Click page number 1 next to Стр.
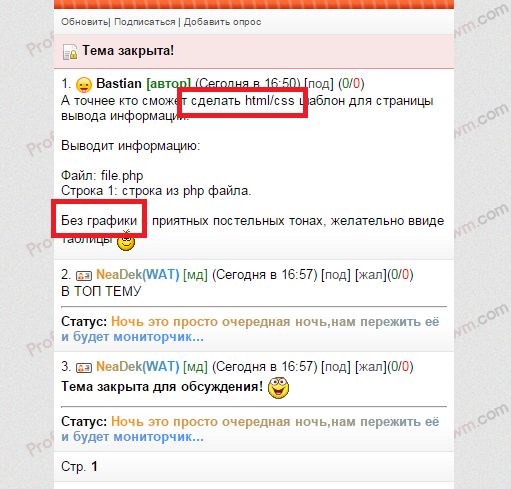The image size is (511, 489). pyautogui.click(x=94, y=466)
